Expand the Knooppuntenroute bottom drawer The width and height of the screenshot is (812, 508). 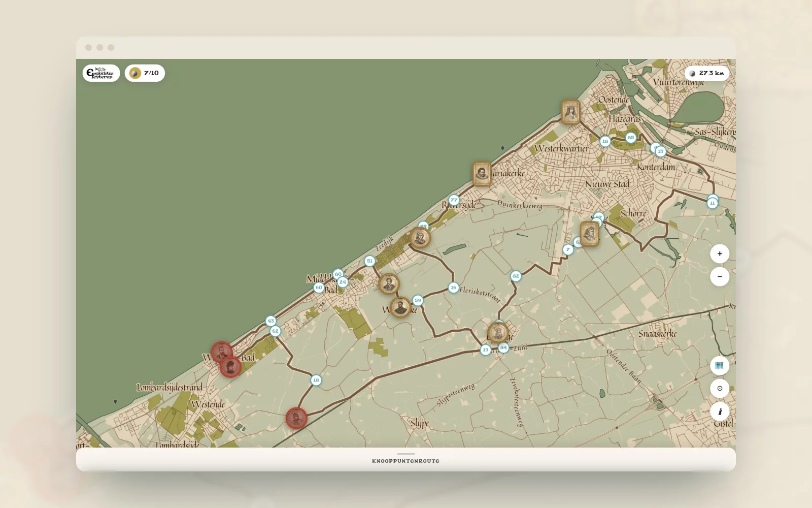(406, 459)
